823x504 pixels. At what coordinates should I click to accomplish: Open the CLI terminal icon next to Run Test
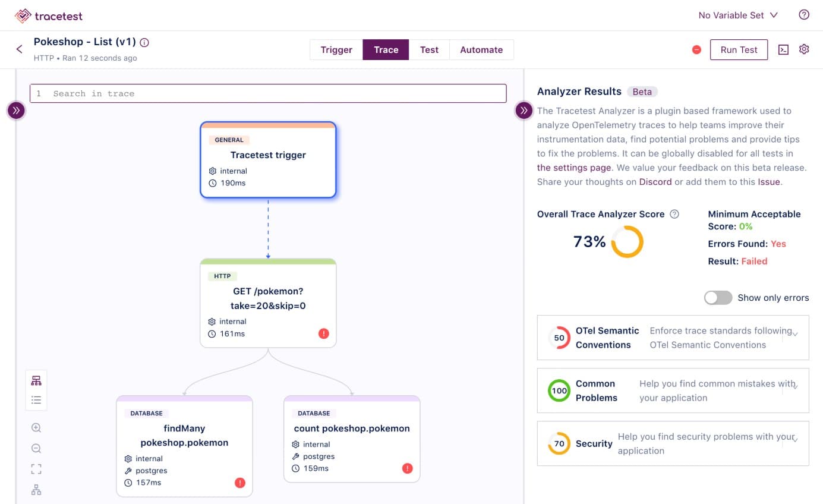point(783,50)
